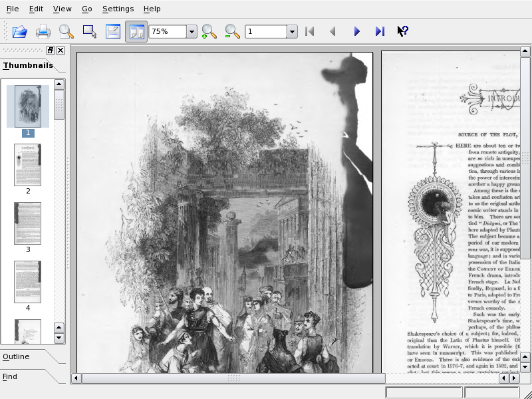Detach the sidebar panel with float button
The width and height of the screenshot is (532, 399).
[x=51, y=51]
